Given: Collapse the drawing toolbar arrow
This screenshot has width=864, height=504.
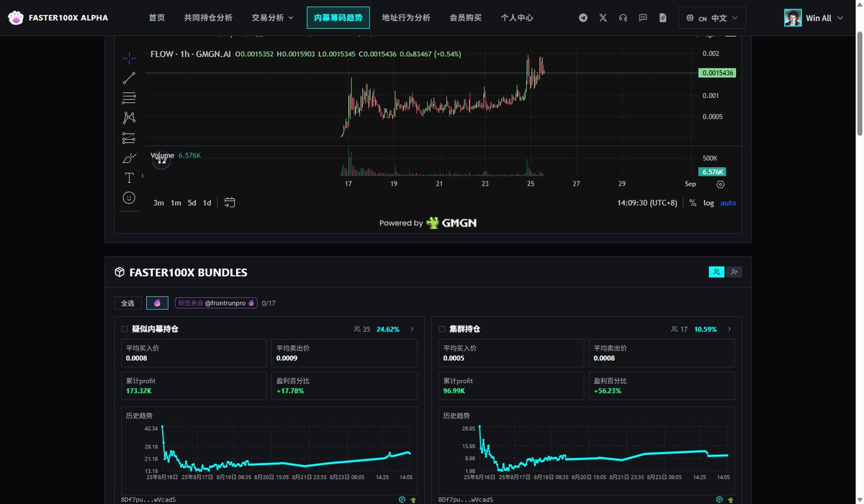Looking at the screenshot, I should point(142,176).
